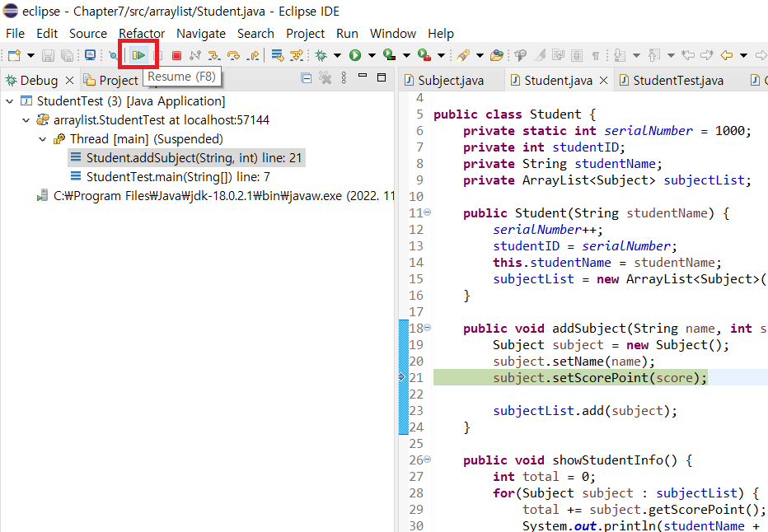
Task: Toggle Block Selection Mode icon
Action: pos(577,55)
